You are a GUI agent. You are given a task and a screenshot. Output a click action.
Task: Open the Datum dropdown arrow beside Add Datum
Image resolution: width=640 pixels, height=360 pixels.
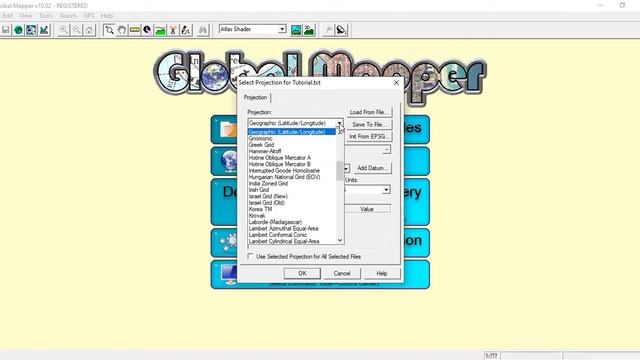click(x=346, y=168)
